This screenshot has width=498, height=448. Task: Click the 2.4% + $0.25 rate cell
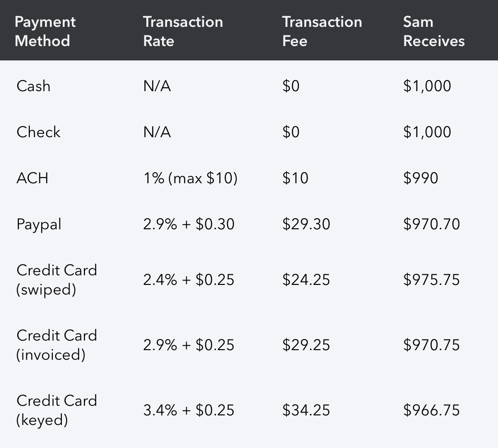[189, 280]
